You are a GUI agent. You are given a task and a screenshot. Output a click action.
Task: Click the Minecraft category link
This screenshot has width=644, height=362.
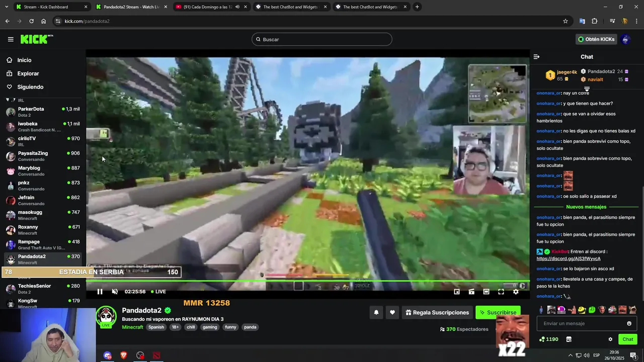tap(132, 327)
